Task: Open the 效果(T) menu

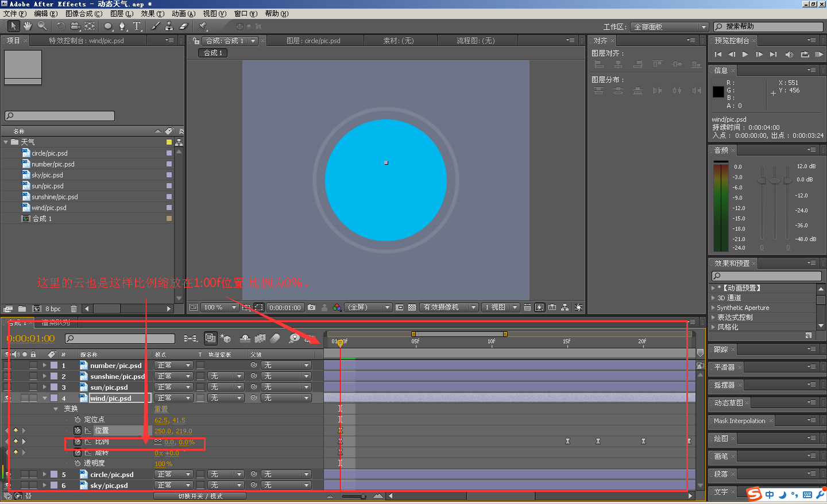Action: pos(152,13)
